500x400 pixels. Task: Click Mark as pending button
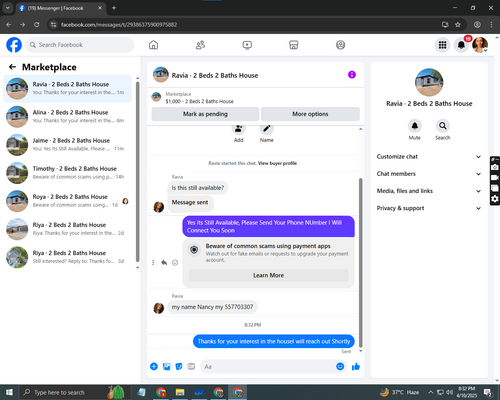[x=205, y=114]
